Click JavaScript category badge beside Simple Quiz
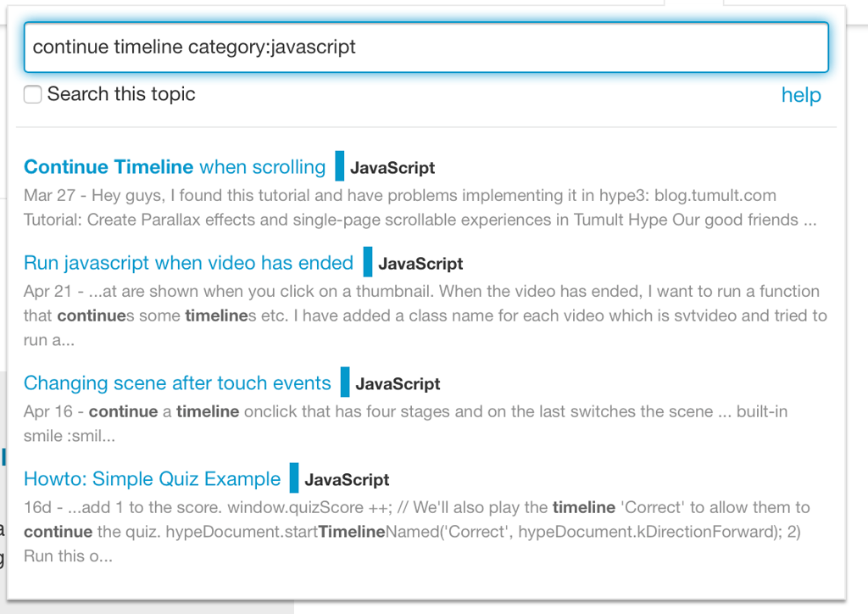The image size is (868, 614). point(347,479)
